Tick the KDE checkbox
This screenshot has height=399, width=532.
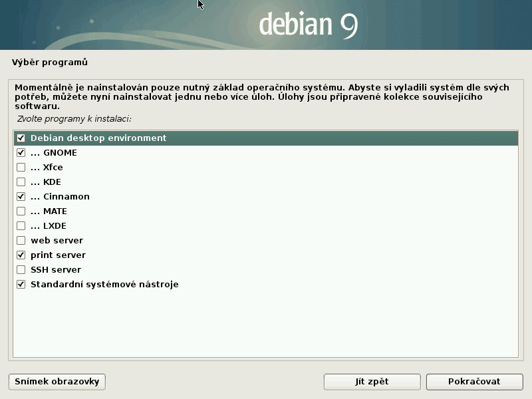tap(21, 182)
